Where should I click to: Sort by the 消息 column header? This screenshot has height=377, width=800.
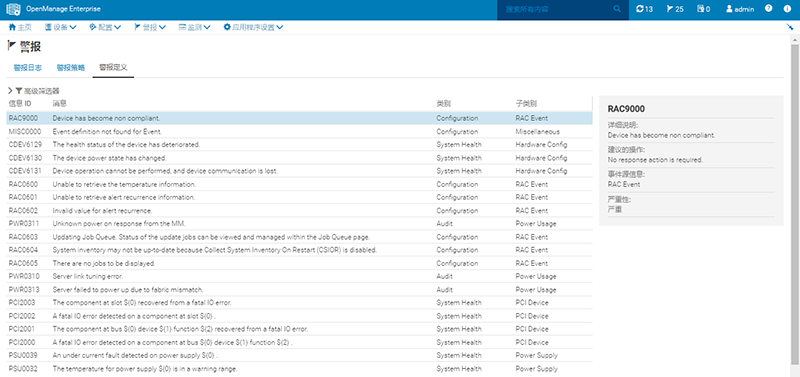point(59,104)
